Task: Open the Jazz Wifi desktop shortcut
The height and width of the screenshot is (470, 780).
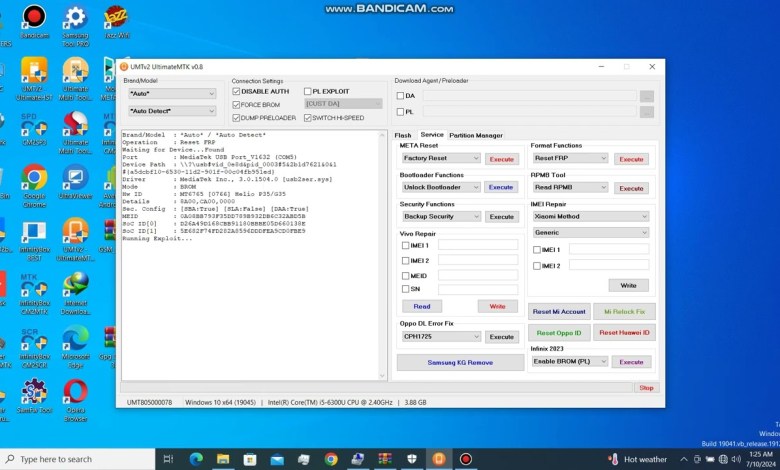Action: [116, 21]
